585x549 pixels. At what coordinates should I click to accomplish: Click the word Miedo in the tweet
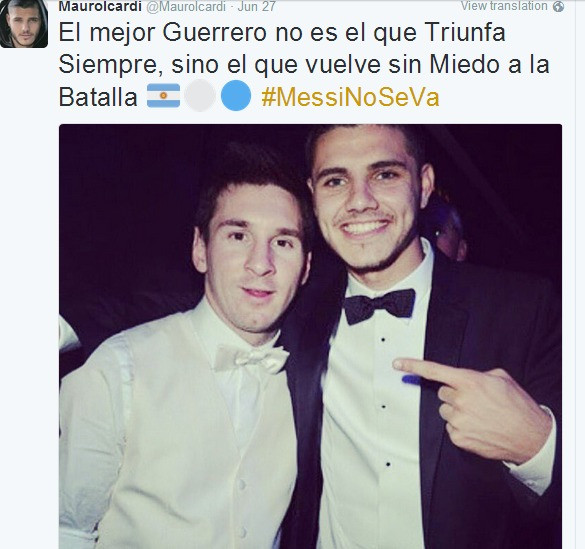tap(466, 65)
